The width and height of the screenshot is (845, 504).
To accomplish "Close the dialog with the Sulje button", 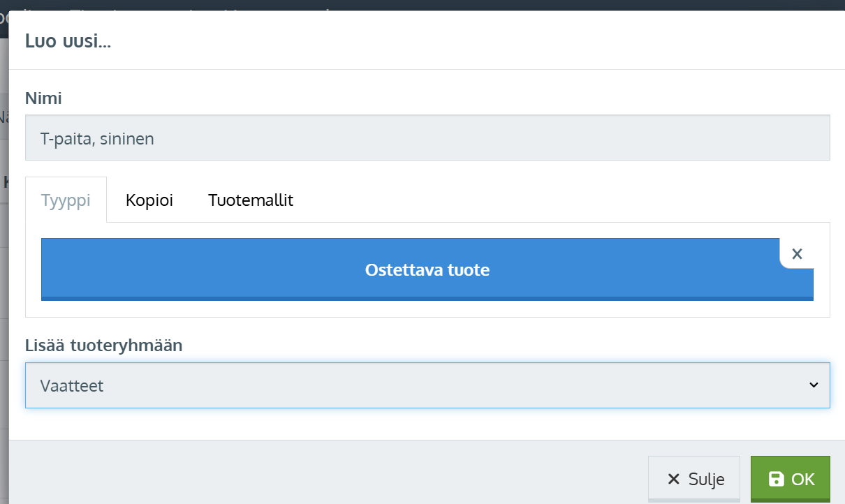I will (x=693, y=479).
